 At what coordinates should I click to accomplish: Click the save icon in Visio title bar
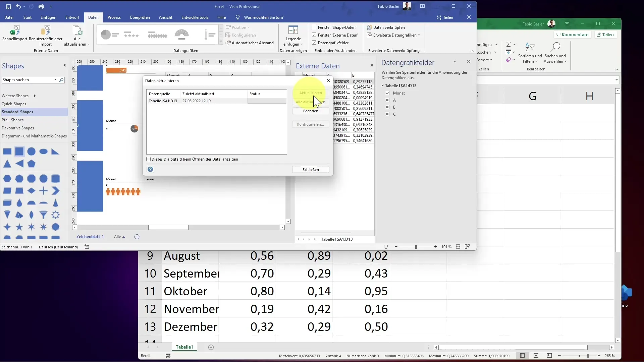pos(9,6)
